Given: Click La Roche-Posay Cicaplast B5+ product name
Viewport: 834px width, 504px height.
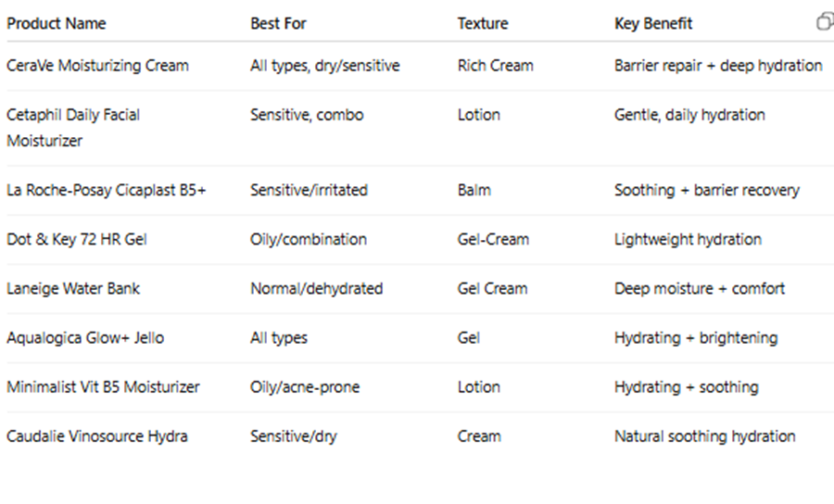Looking at the screenshot, I should pyautogui.click(x=107, y=190).
